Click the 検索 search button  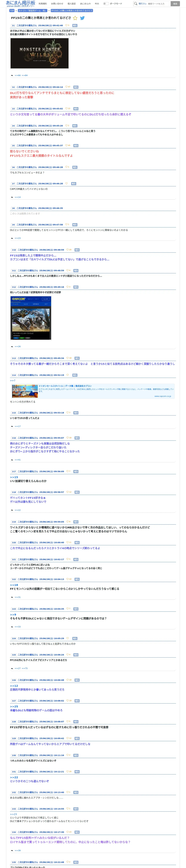[x=175, y=4]
